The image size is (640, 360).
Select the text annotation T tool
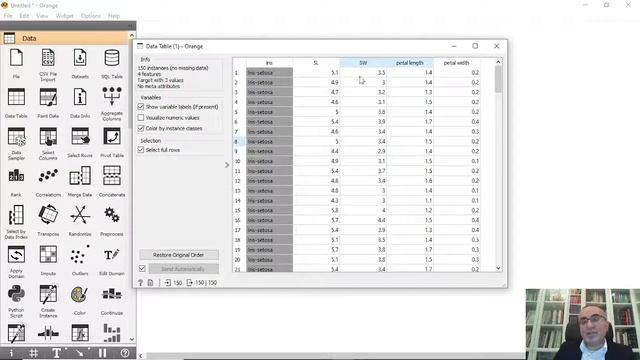point(57,353)
